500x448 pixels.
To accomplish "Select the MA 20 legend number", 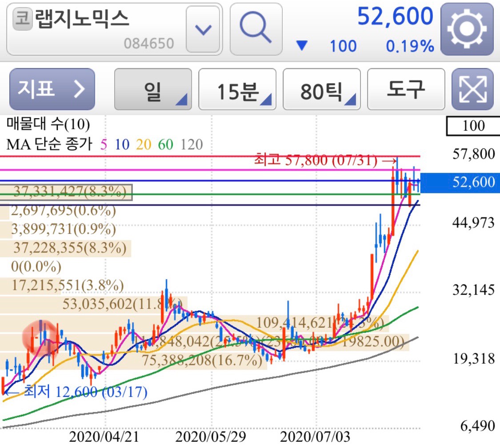I will [144, 145].
